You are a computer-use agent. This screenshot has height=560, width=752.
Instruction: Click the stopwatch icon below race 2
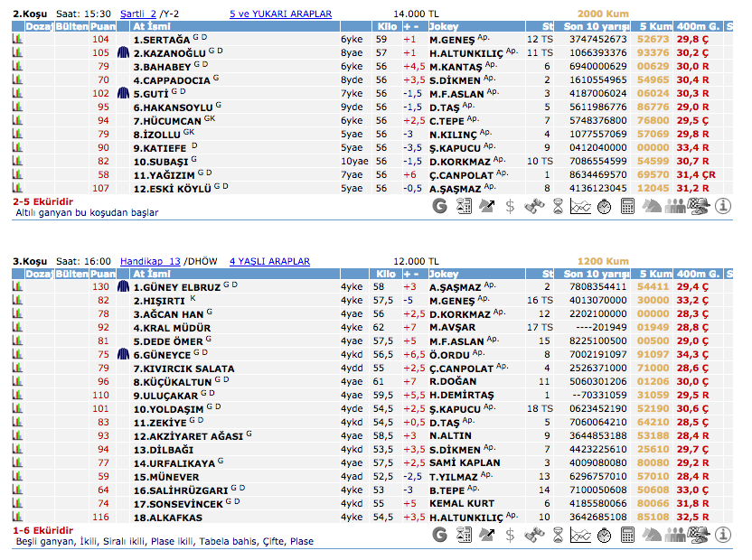tap(605, 206)
